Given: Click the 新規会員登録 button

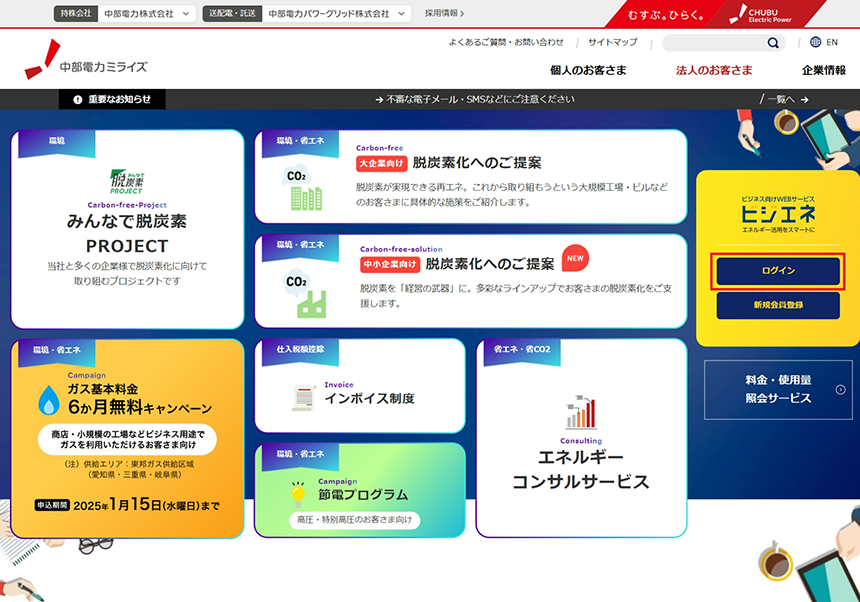Looking at the screenshot, I should pos(778,305).
